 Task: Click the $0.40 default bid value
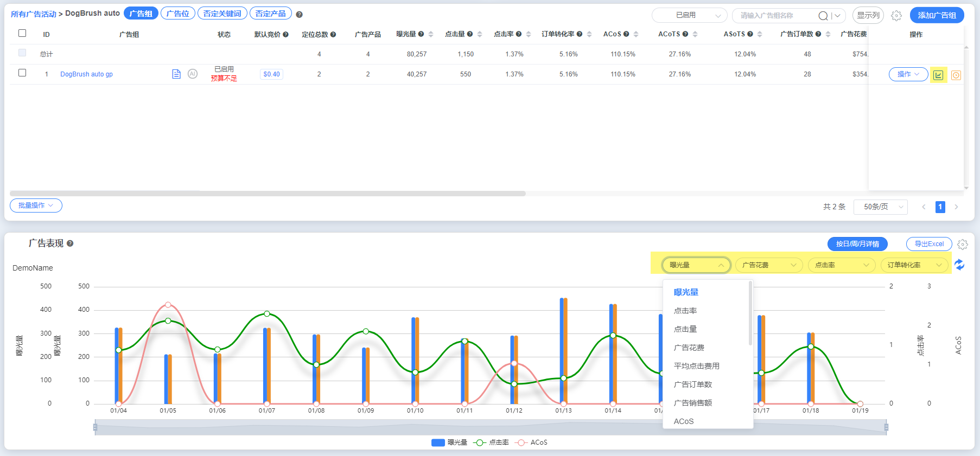click(x=271, y=74)
